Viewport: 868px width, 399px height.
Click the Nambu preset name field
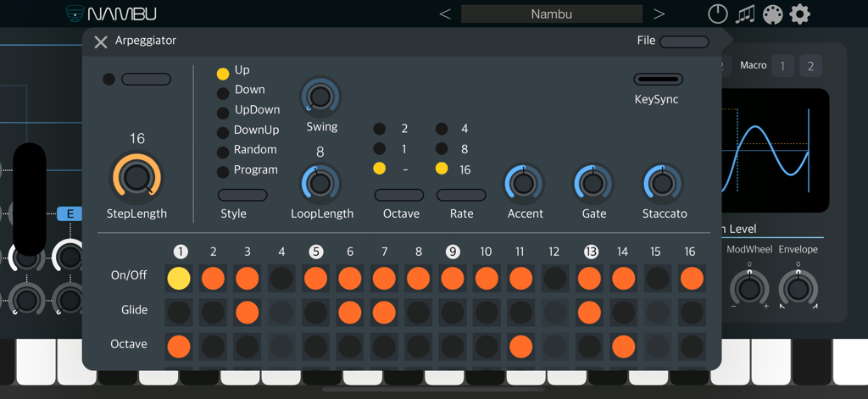click(x=551, y=14)
